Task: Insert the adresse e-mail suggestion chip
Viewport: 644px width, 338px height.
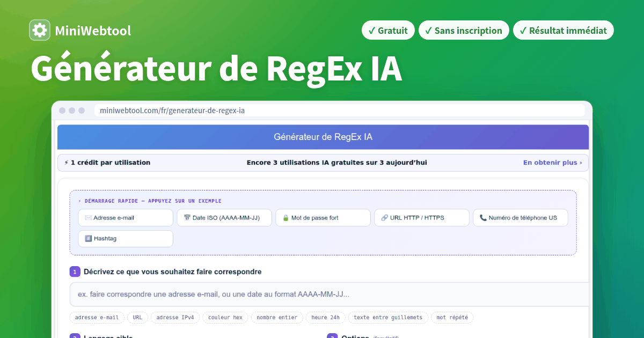Action: tap(97, 318)
